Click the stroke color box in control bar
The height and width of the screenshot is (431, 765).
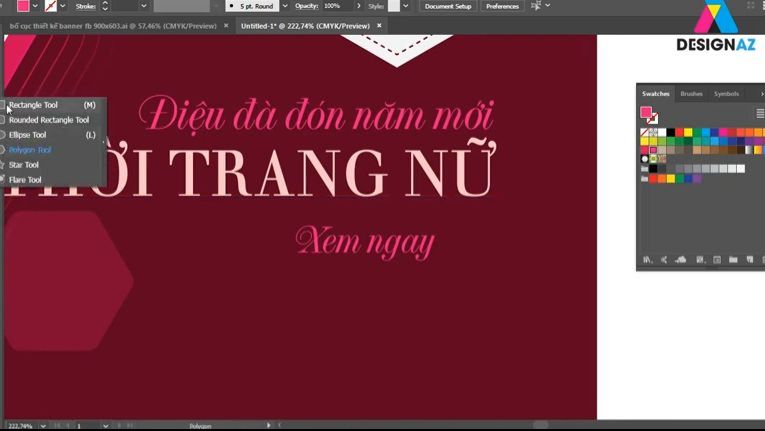(50, 6)
